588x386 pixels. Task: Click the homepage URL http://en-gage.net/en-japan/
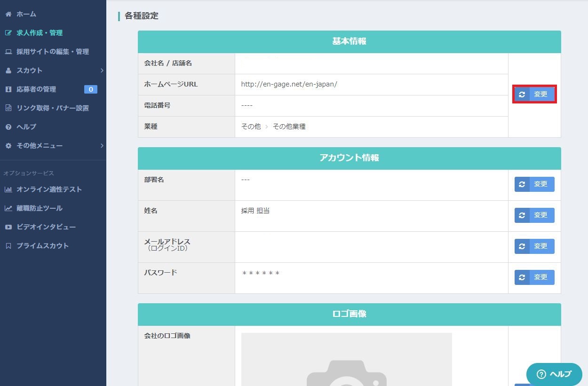(x=289, y=85)
